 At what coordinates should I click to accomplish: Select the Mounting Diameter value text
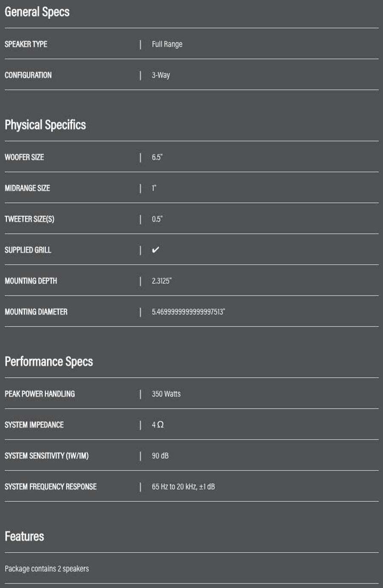tap(189, 312)
